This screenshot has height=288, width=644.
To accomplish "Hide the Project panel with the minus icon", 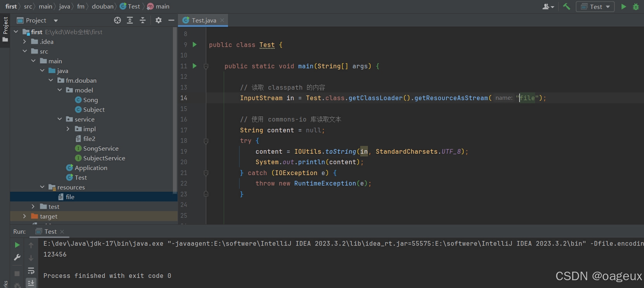I will point(171,20).
